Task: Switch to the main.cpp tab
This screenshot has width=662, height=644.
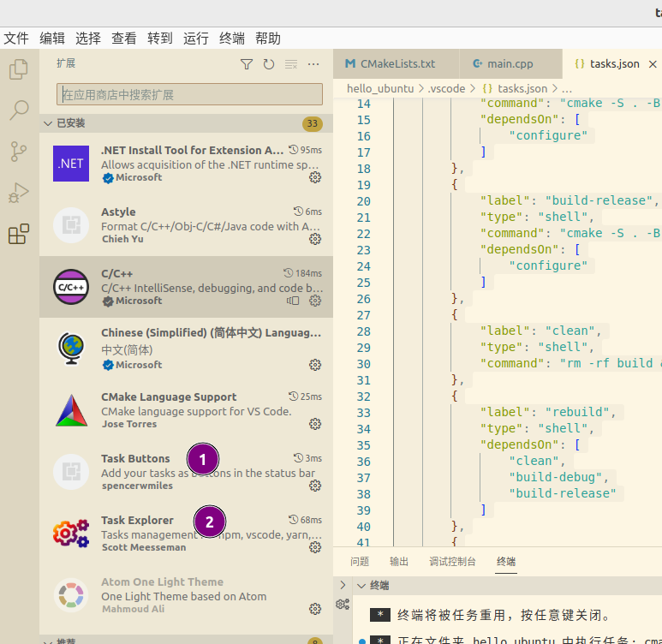Action: pyautogui.click(x=511, y=63)
